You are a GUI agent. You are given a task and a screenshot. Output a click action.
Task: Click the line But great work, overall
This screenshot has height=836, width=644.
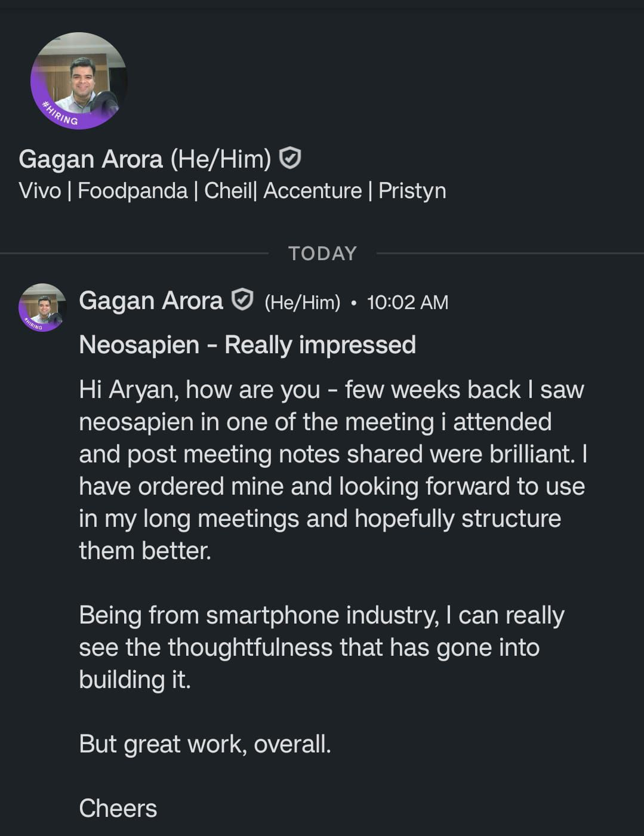point(205,744)
